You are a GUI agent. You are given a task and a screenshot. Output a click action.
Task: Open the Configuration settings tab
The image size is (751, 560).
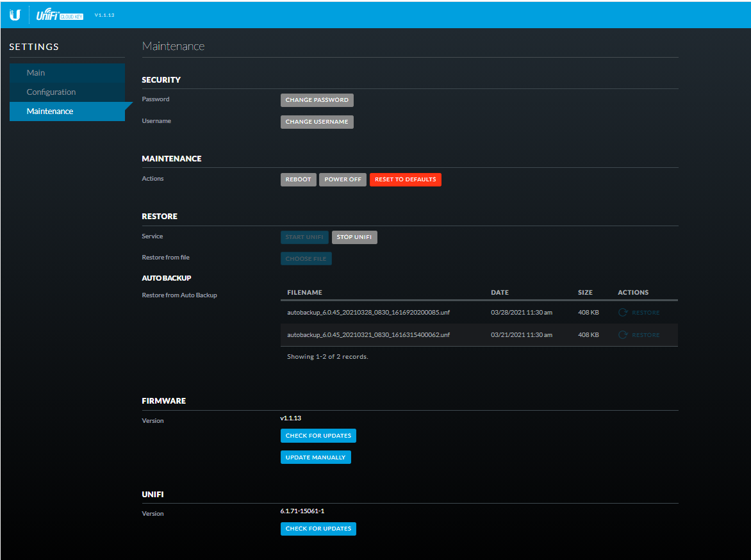point(51,92)
